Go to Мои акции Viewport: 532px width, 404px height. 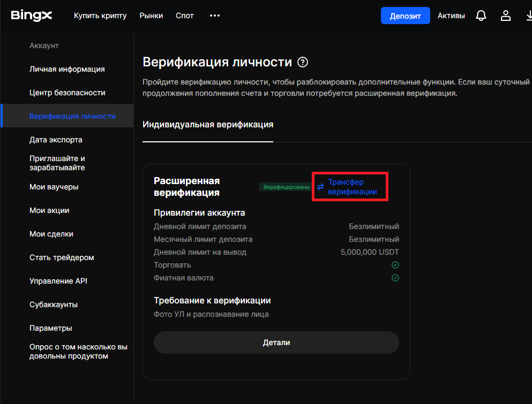pyautogui.click(x=49, y=210)
